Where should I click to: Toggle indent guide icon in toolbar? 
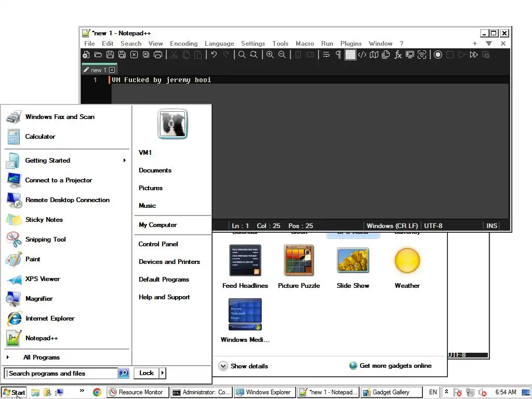point(350,55)
